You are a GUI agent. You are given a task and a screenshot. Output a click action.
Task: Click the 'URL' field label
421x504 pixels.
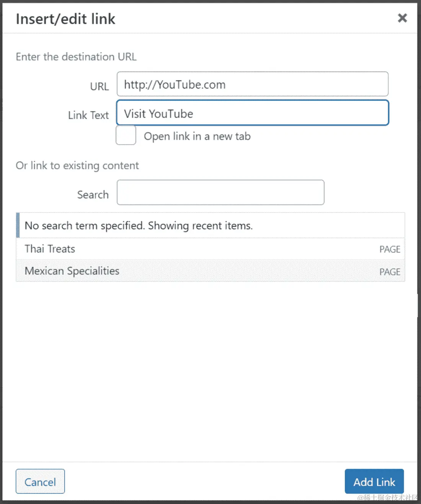pyautogui.click(x=100, y=87)
